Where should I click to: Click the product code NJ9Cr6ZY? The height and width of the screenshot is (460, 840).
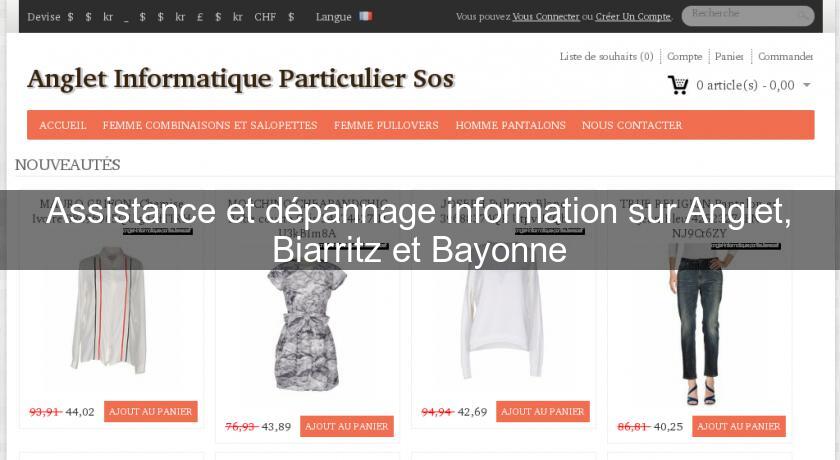(x=699, y=233)
